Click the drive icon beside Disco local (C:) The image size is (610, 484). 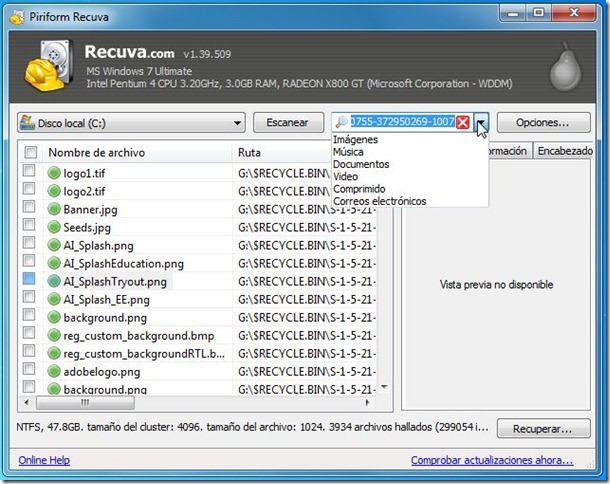[27, 122]
